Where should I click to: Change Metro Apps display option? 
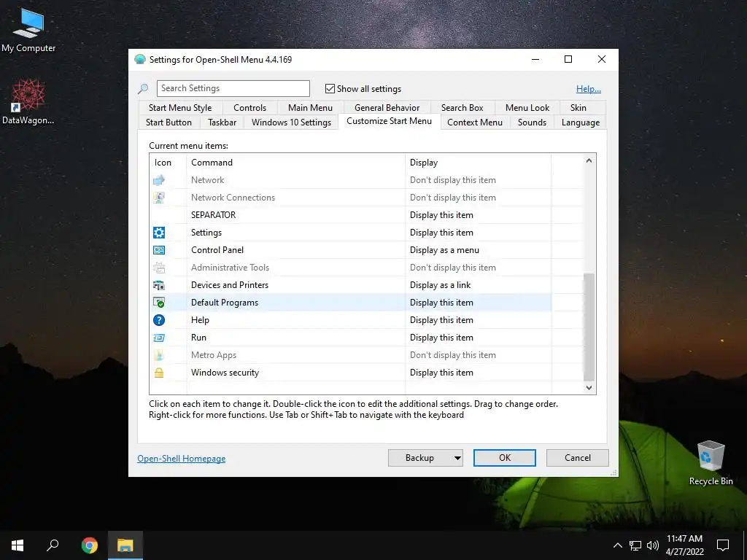pos(452,355)
